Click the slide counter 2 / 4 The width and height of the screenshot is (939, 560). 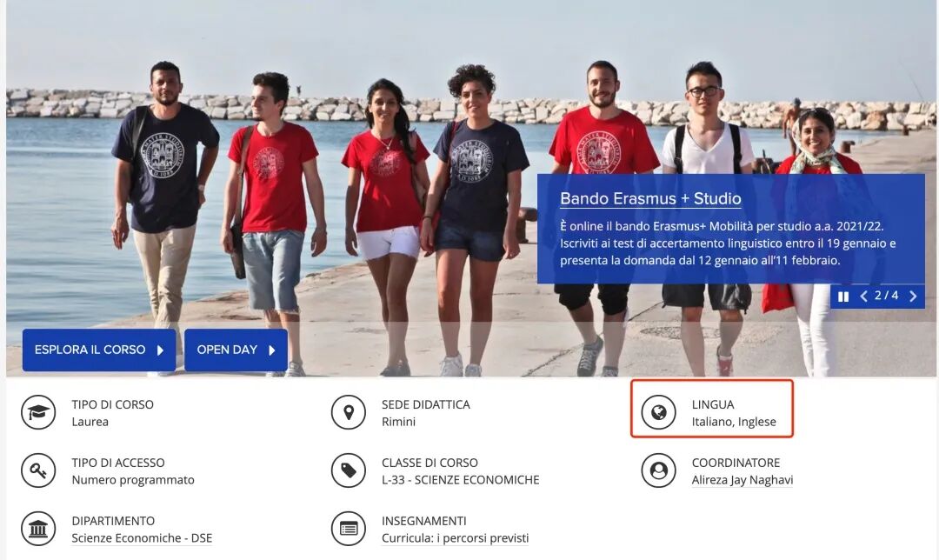tap(886, 296)
